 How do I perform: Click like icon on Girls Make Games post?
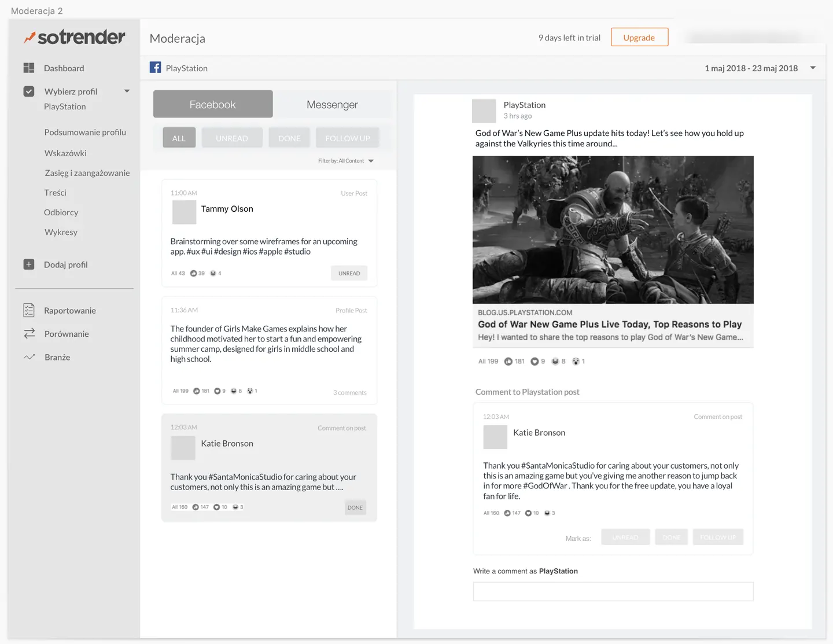point(197,391)
